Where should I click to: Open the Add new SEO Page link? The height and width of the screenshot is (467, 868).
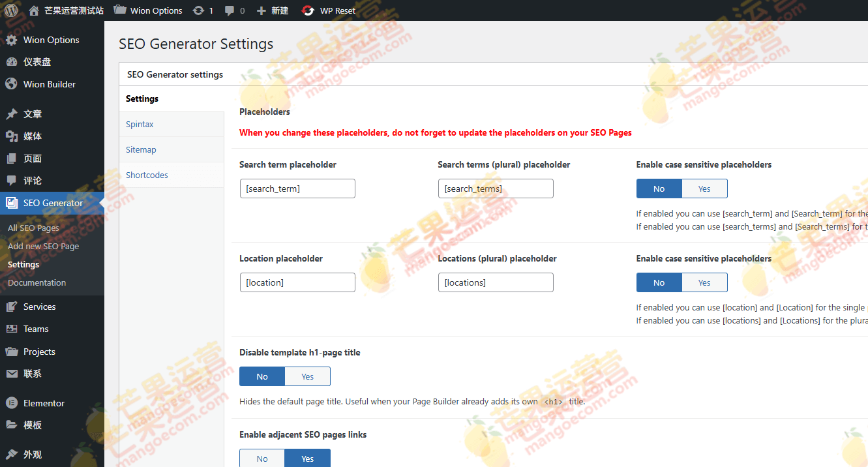[x=42, y=246]
